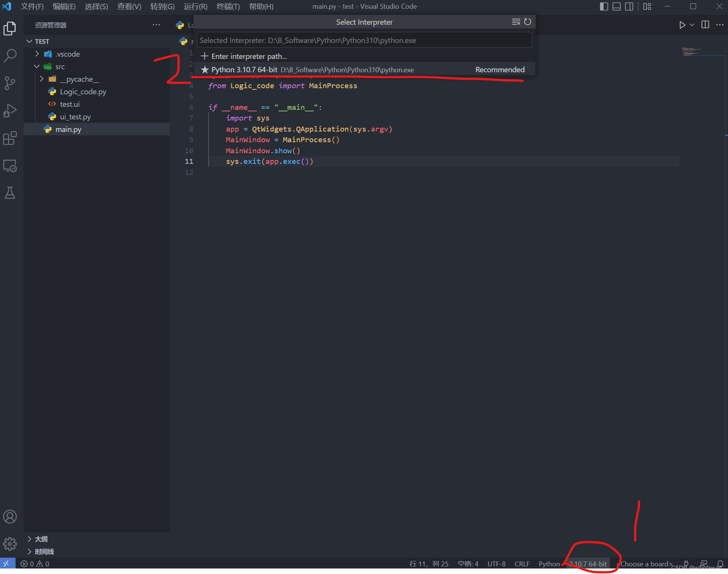Viewport: 728px width, 574px height.
Task: Click 资源管理器 explorer panel title
Action: tap(51, 25)
